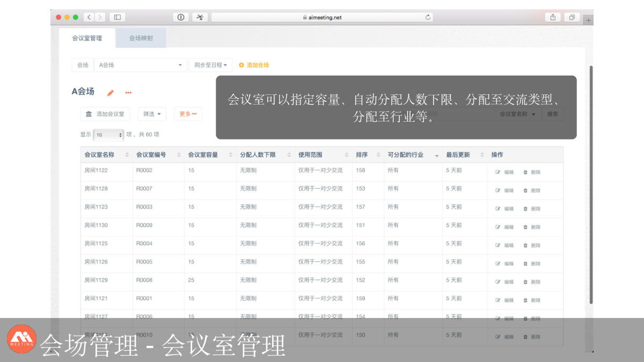Open the 筛选 filter dropdown
Image resolution: width=644 pixels, height=362 pixels.
[152, 114]
